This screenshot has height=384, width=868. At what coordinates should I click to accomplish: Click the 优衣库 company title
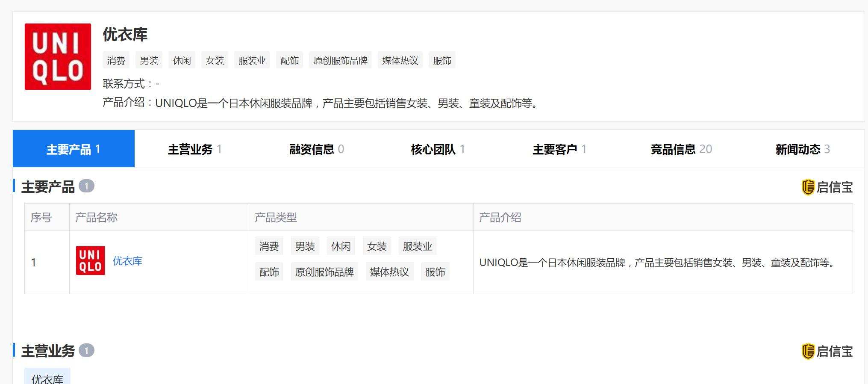(125, 35)
